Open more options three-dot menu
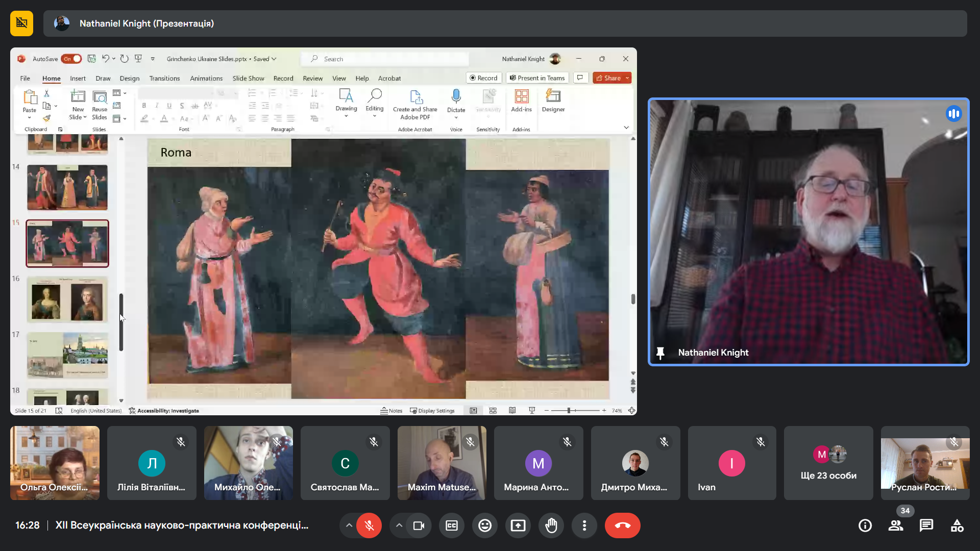The width and height of the screenshot is (980, 551). point(584,525)
